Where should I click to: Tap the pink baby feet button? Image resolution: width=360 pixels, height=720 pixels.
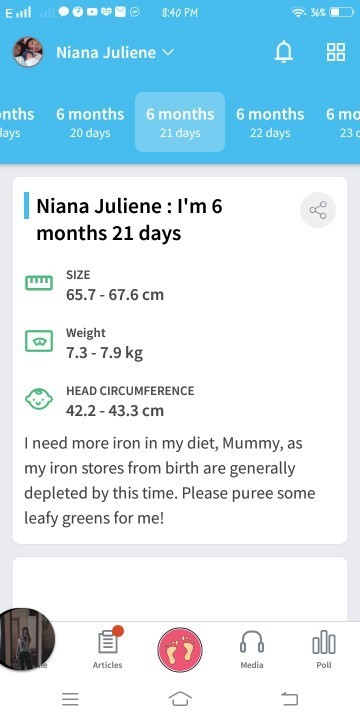tap(180, 650)
